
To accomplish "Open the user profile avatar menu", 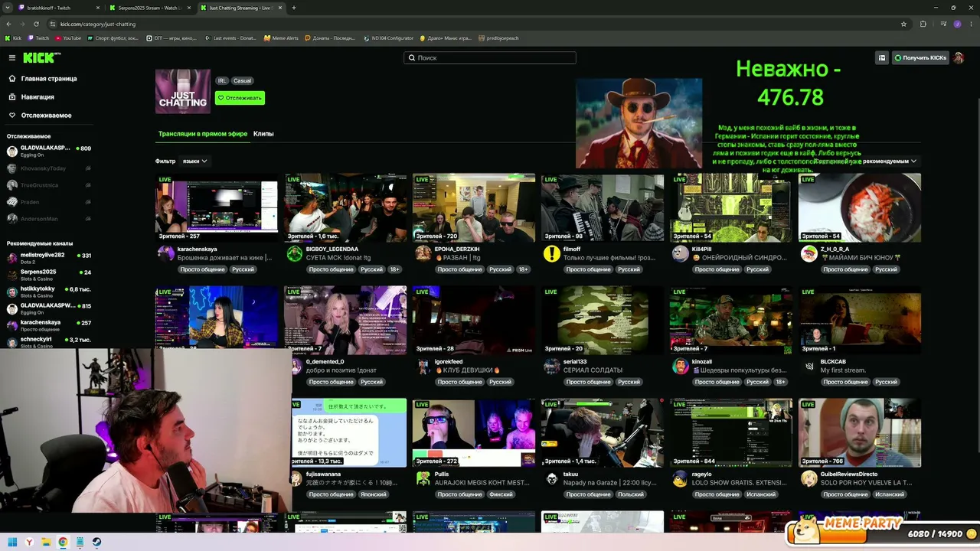I will click(959, 58).
